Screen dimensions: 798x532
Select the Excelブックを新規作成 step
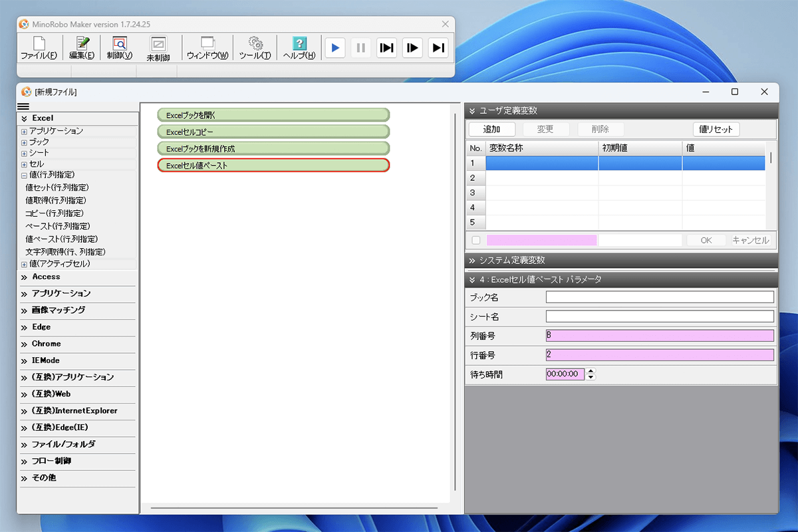coord(273,148)
